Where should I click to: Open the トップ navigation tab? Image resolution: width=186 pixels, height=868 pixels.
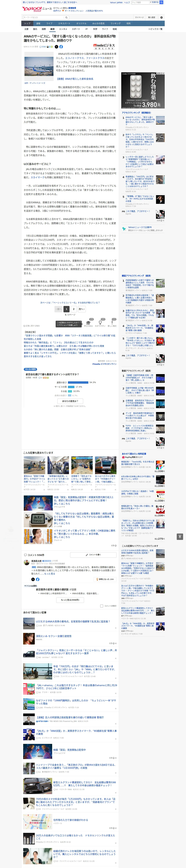pos(27,24)
